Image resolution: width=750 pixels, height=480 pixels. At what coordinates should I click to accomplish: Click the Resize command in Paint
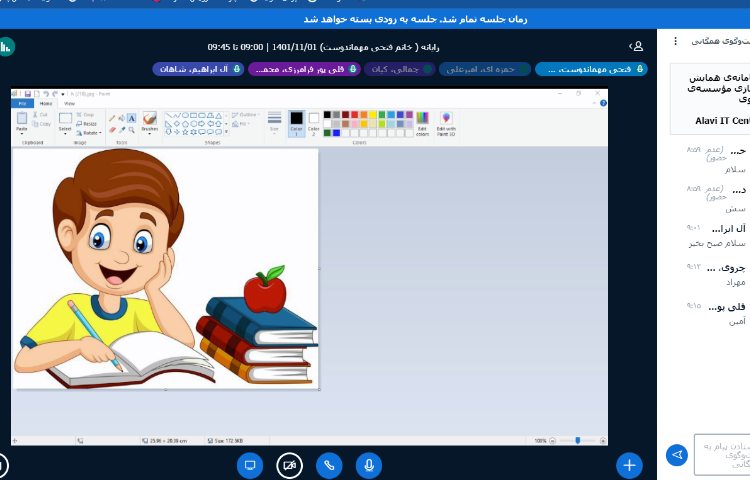click(87, 124)
